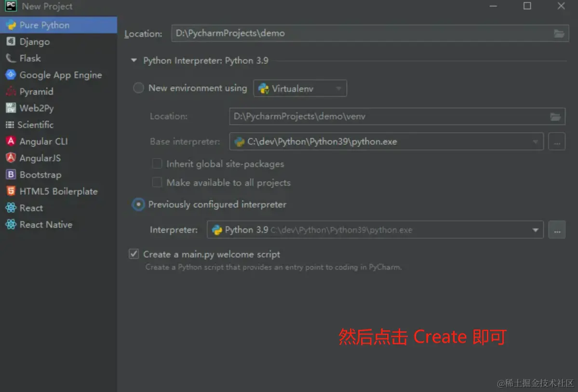Image resolution: width=578 pixels, height=392 pixels.
Task: Click the AngularJS shield icon
Action: point(11,158)
